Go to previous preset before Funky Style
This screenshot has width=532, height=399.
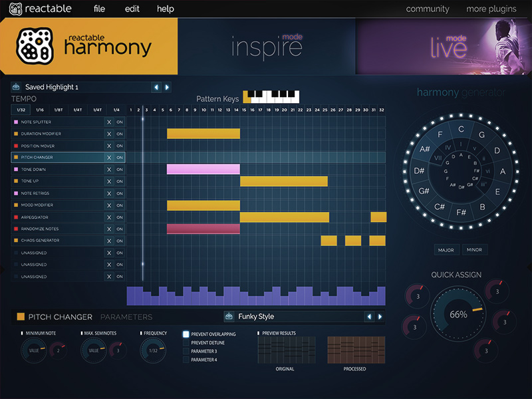[369, 317]
